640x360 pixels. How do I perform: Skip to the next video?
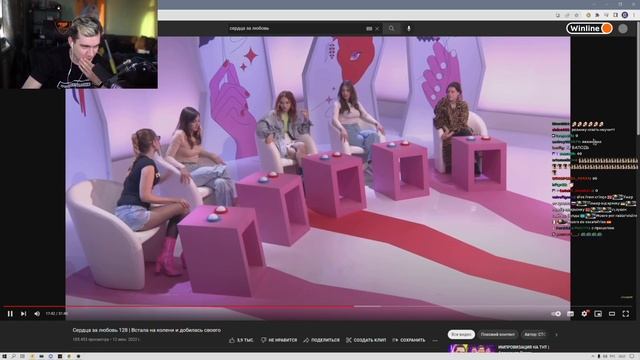coord(24,313)
